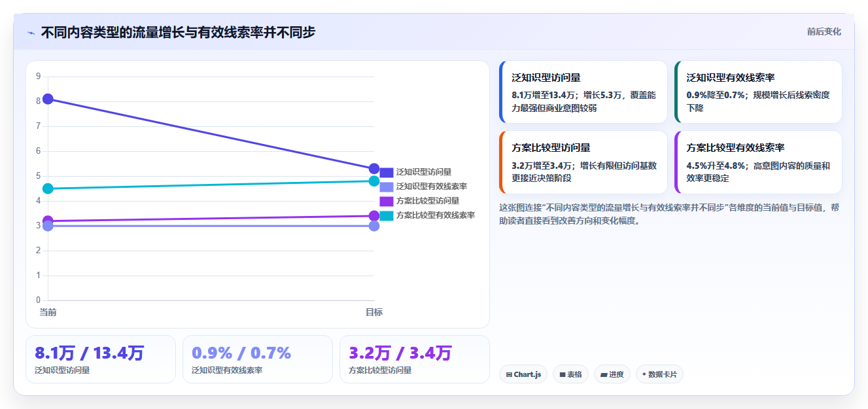Toggle 方案比较型有效线索率 legend color box
Viewport: 868px width, 409px height.
pos(387,215)
